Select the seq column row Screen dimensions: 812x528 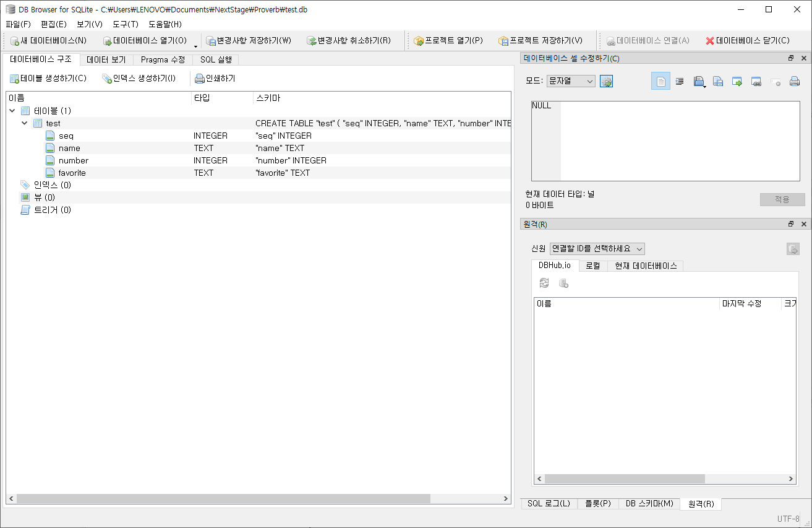coord(259,136)
